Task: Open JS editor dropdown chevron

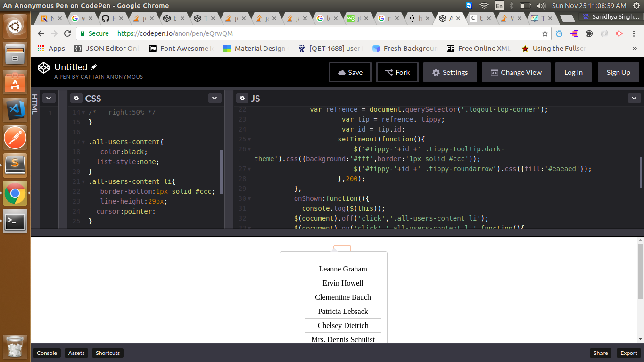Action: click(634, 98)
